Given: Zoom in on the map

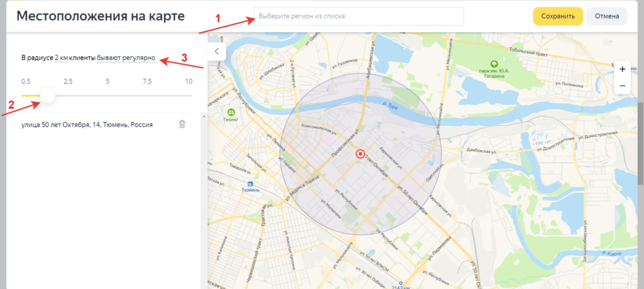Looking at the screenshot, I should 622,69.
